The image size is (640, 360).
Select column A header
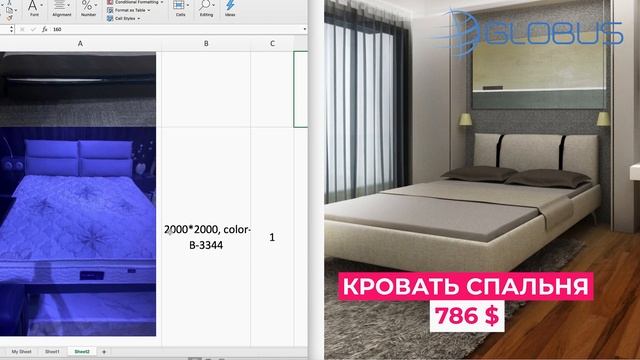(x=80, y=43)
